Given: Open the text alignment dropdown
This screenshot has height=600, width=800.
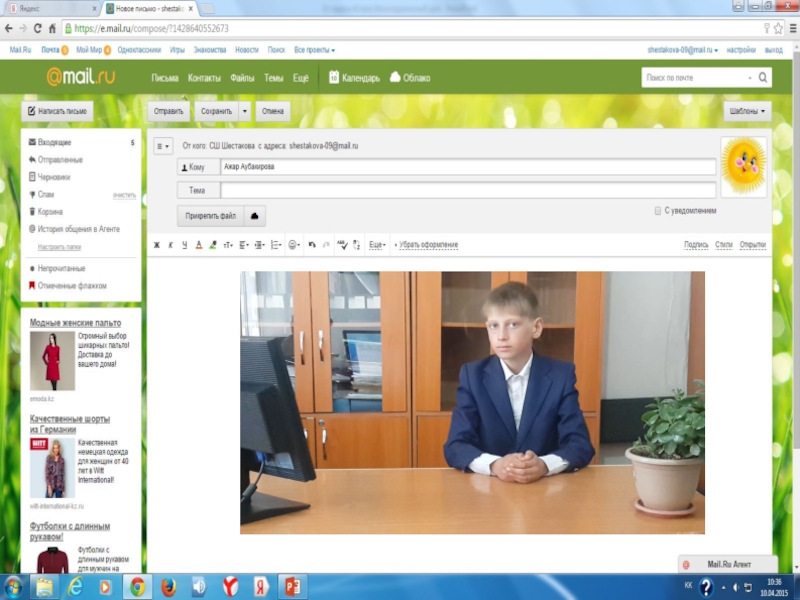Looking at the screenshot, I should coord(244,245).
